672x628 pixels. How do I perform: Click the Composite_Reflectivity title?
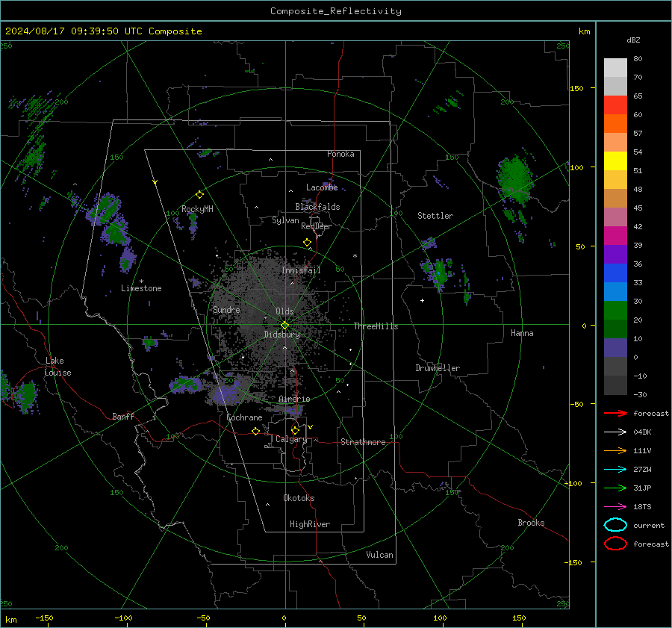click(336, 11)
